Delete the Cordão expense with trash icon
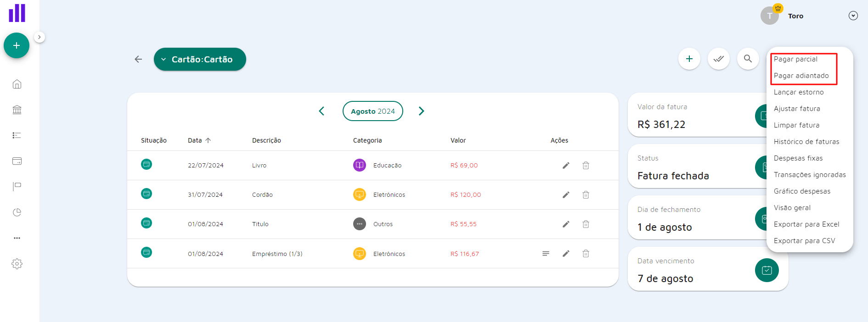 (586, 195)
